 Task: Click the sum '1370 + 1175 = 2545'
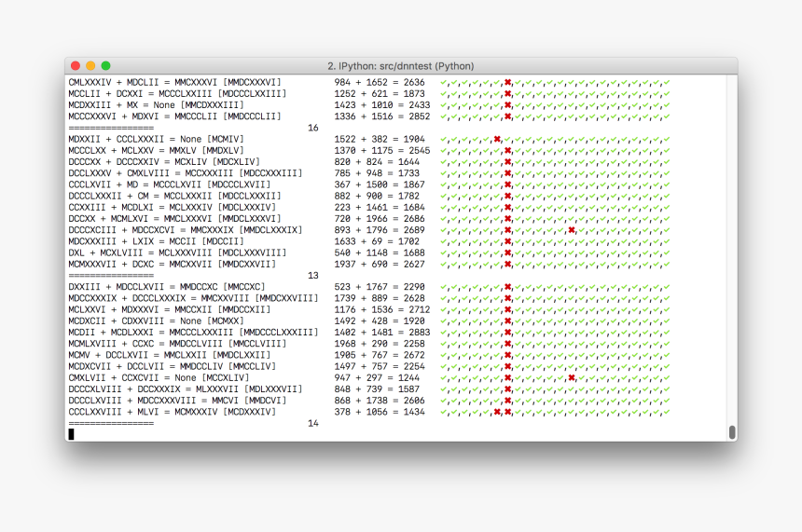pos(382,150)
